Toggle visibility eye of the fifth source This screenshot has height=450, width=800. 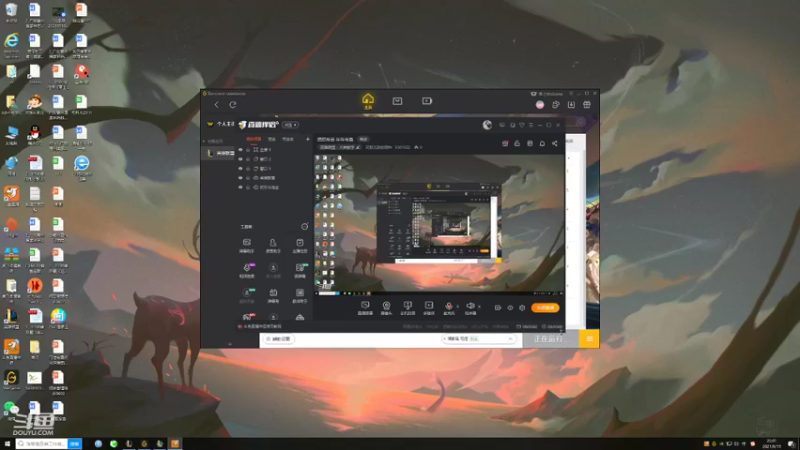[240, 187]
